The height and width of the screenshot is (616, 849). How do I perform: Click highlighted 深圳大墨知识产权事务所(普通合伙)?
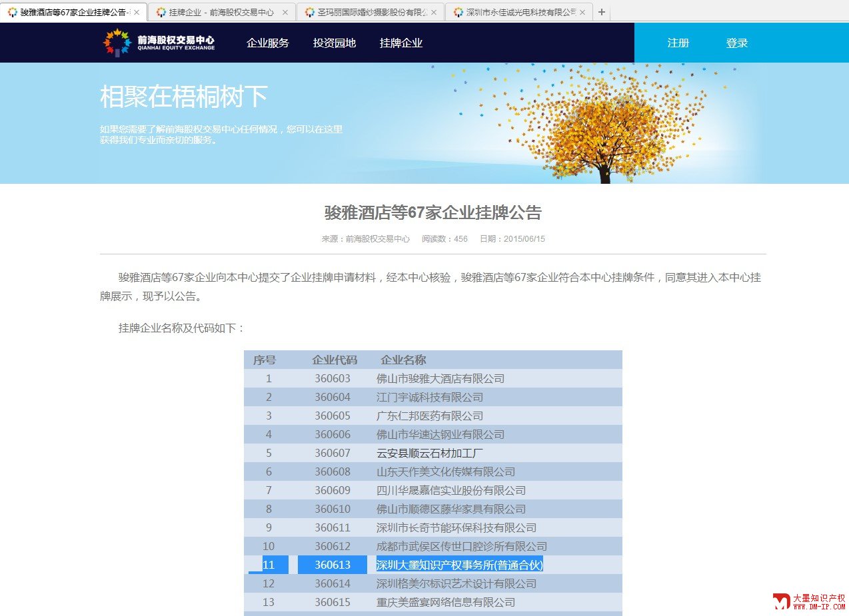(460, 565)
